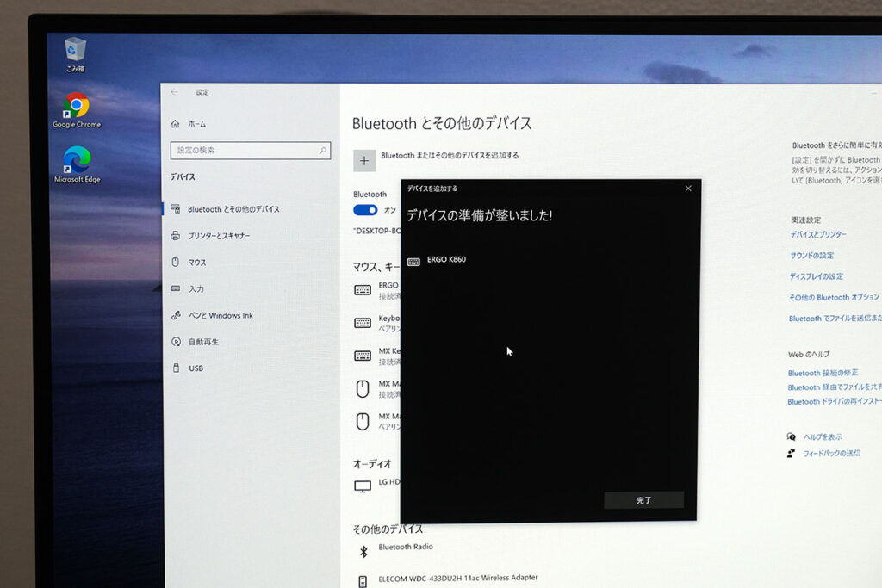882x588 pixels.
Task: Select mouse icon of the 接続済み MX Ma device
Action: [363, 388]
